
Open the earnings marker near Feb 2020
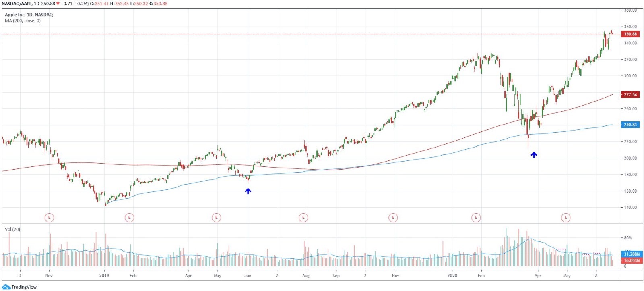(x=476, y=218)
